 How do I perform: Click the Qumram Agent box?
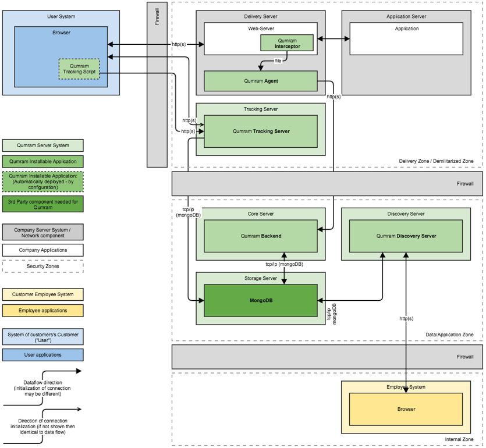[x=260, y=81]
